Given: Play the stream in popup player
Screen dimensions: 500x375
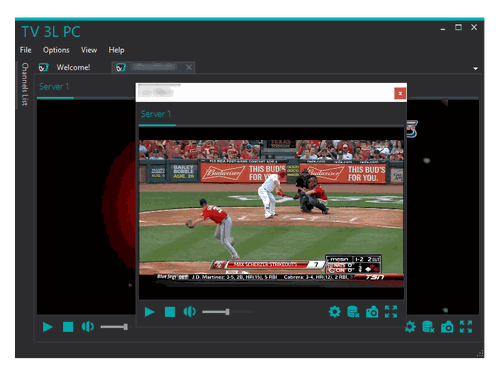Looking at the screenshot, I should tap(150, 312).
